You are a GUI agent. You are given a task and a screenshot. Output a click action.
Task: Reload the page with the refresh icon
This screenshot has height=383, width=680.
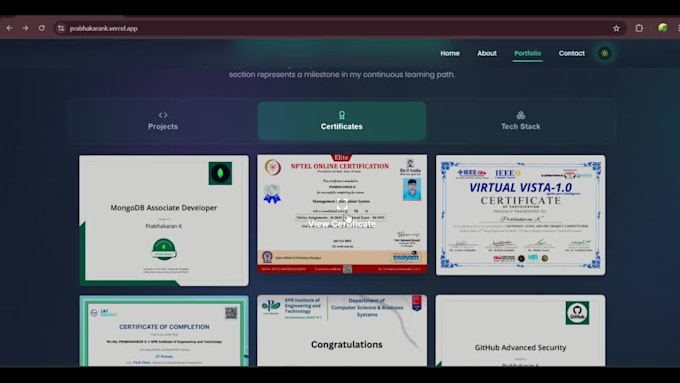coord(42,28)
